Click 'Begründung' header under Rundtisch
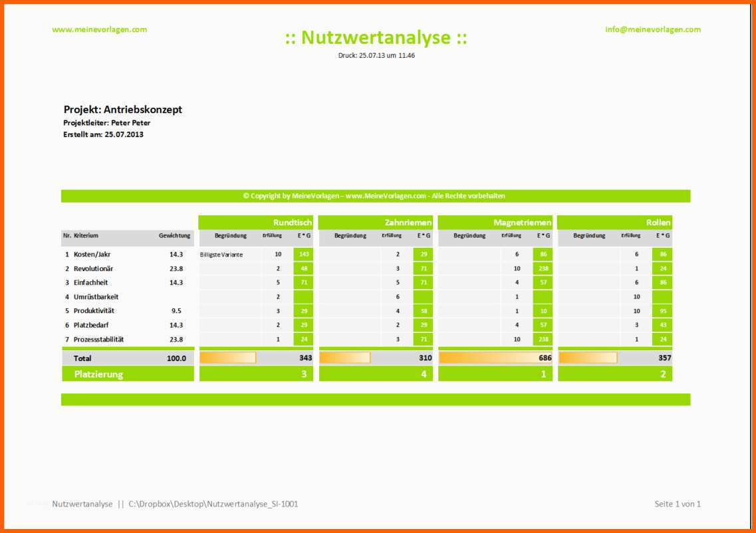This screenshot has width=756, height=533. coord(231,236)
